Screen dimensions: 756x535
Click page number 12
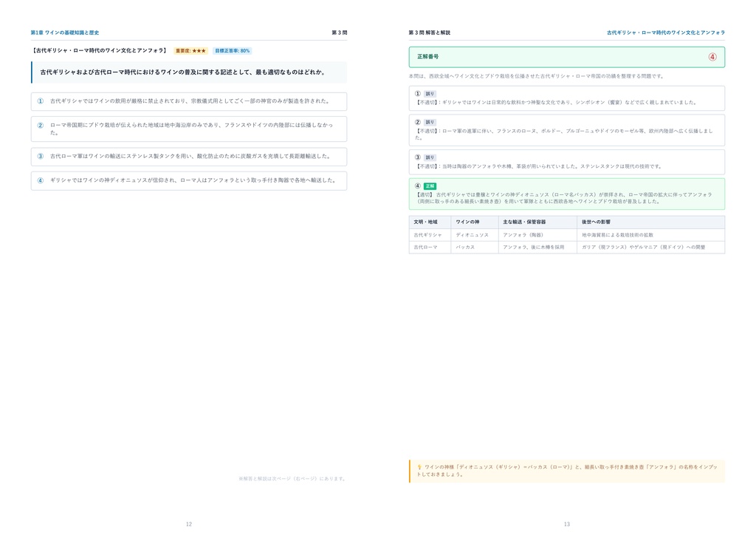pos(189,524)
